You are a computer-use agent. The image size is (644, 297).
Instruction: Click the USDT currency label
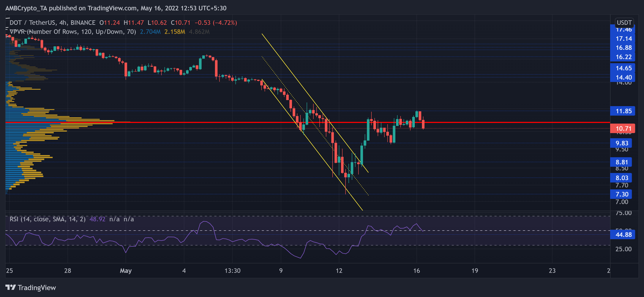pos(624,23)
